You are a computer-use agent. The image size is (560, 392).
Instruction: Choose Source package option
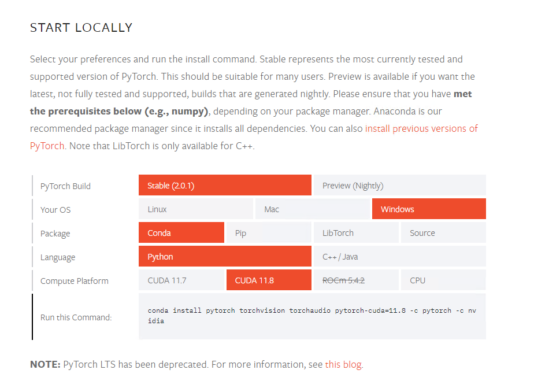coord(443,232)
